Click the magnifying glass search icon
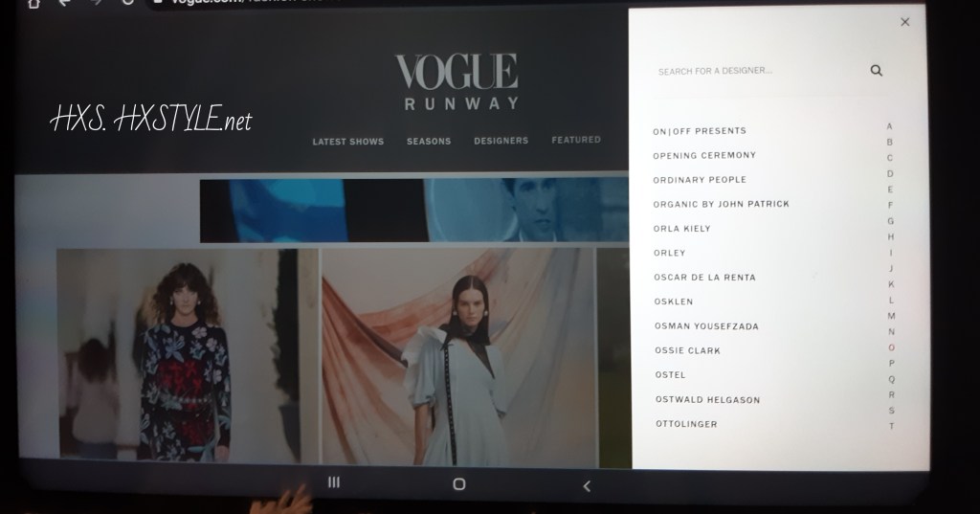 tap(876, 71)
